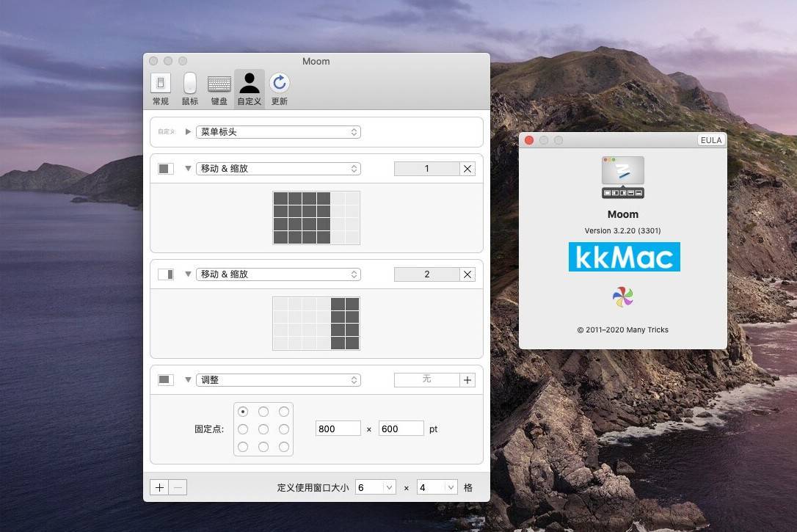Open the first 移动 & 缩放 action dropdown
The image size is (797, 532).
tap(279, 168)
